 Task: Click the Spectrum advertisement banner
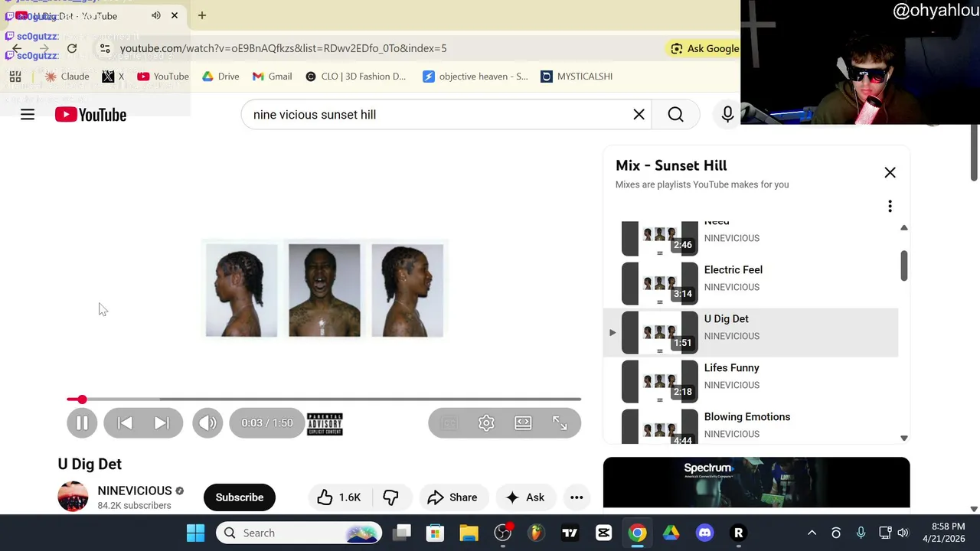pos(756,482)
